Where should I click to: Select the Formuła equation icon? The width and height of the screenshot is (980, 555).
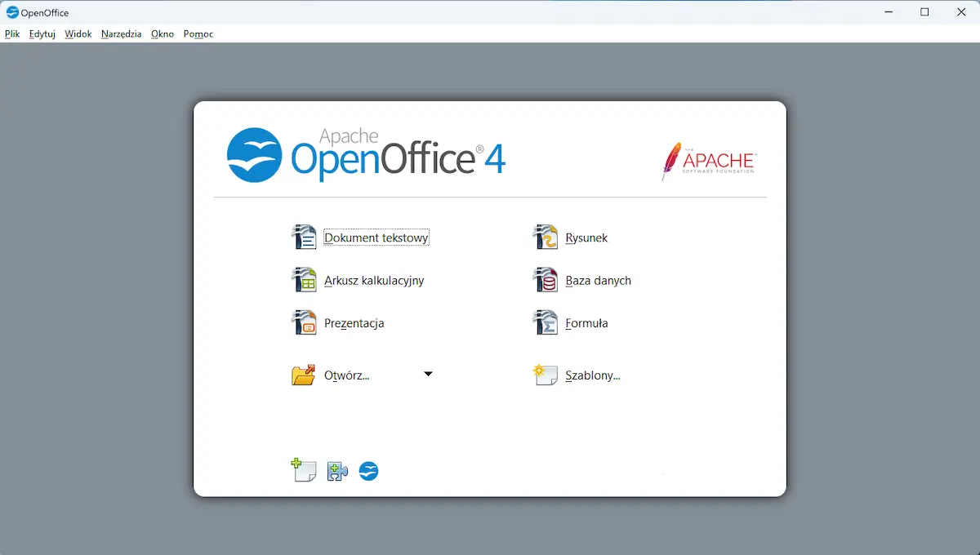(544, 322)
